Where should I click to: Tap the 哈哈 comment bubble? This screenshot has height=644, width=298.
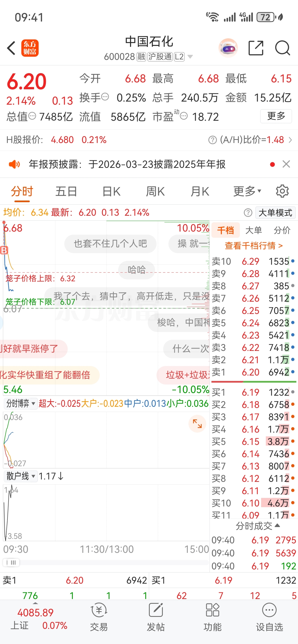136,270
